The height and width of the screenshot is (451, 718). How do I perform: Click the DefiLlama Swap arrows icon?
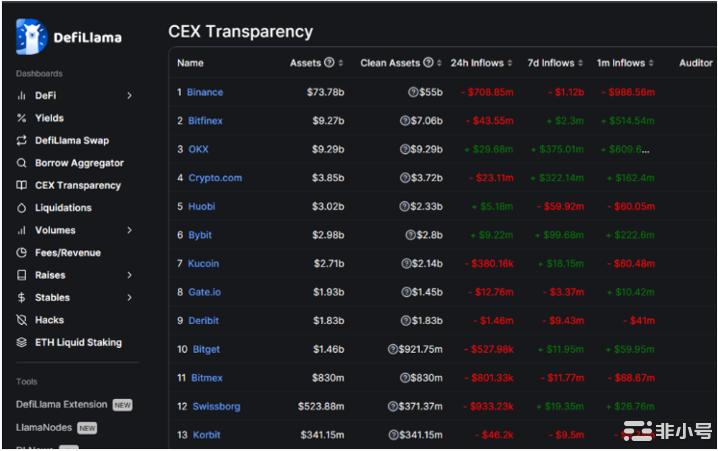22,141
